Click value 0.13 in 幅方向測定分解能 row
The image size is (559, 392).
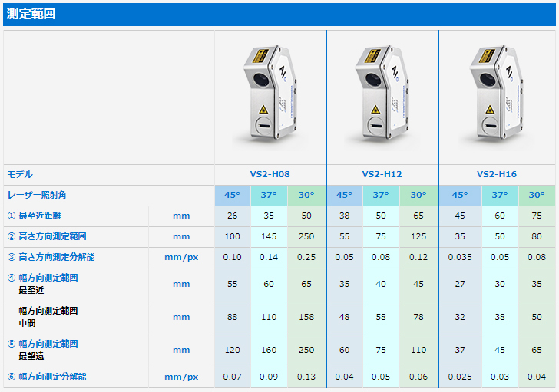(306, 377)
